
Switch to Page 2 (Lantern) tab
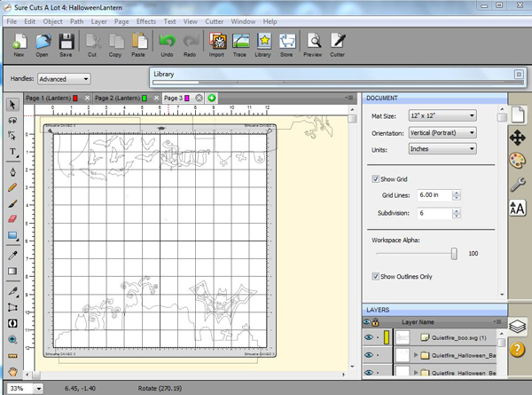click(x=119, y=98)
